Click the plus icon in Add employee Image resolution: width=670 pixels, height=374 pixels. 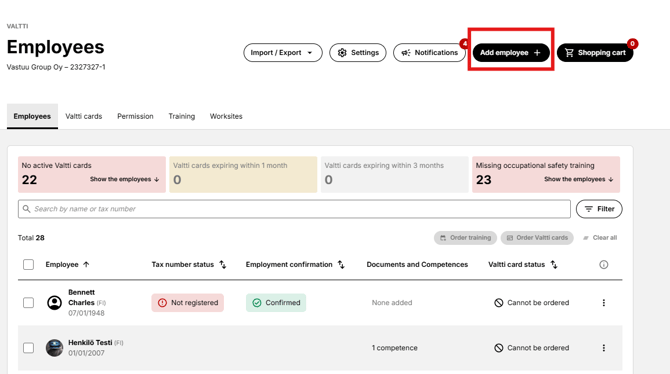[x=538, y=53]
